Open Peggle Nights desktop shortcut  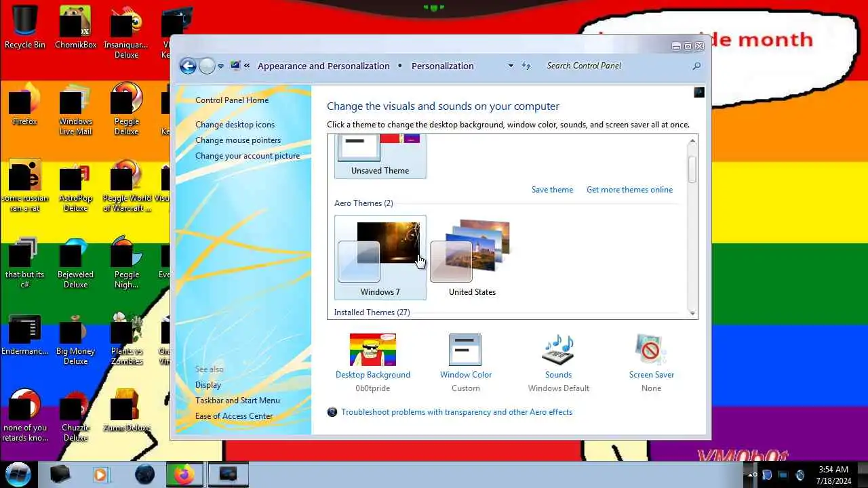coord(126,262)
